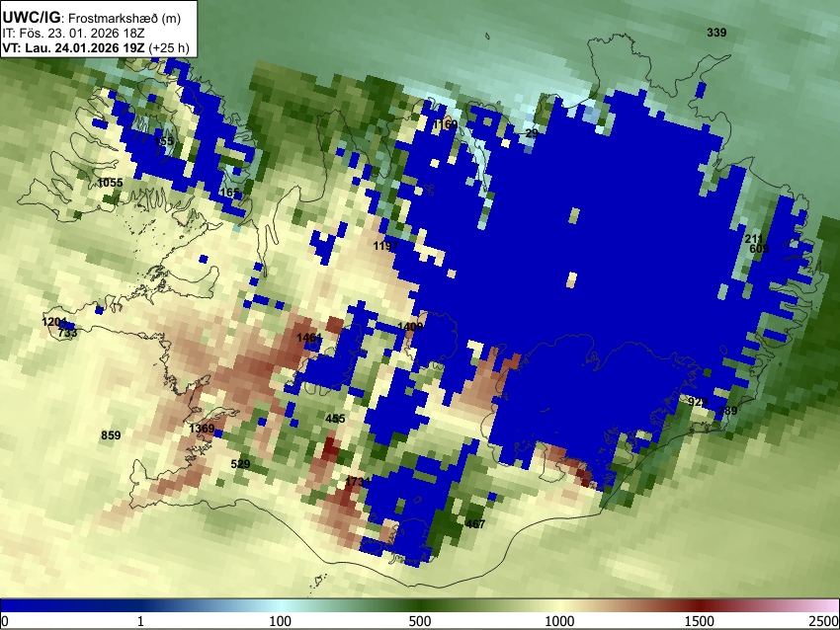Click the initial time line 'IT: Fös. 23. 01. 2026 18Z'
This screenshot has width=840, height=630.
point(73,34)
